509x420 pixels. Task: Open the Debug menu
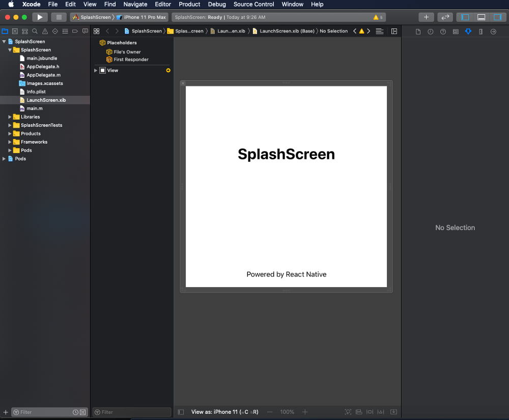(x=217, y=4)
